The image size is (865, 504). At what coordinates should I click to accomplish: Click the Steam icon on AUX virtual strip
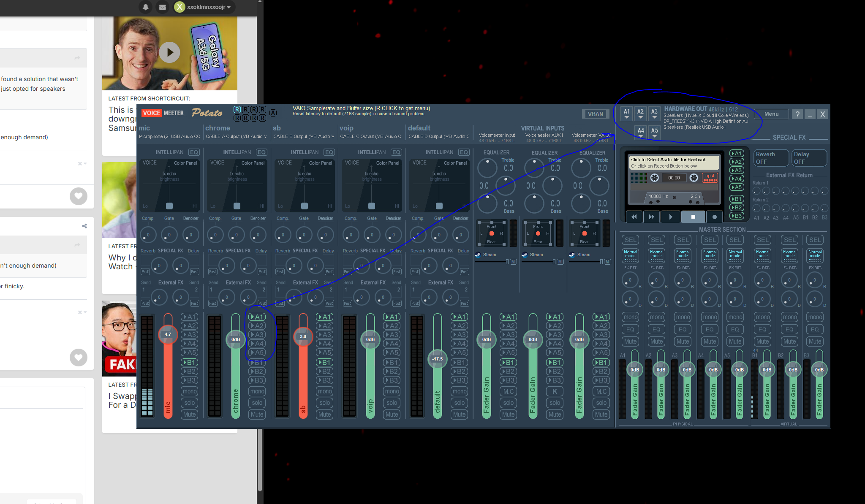525,255
